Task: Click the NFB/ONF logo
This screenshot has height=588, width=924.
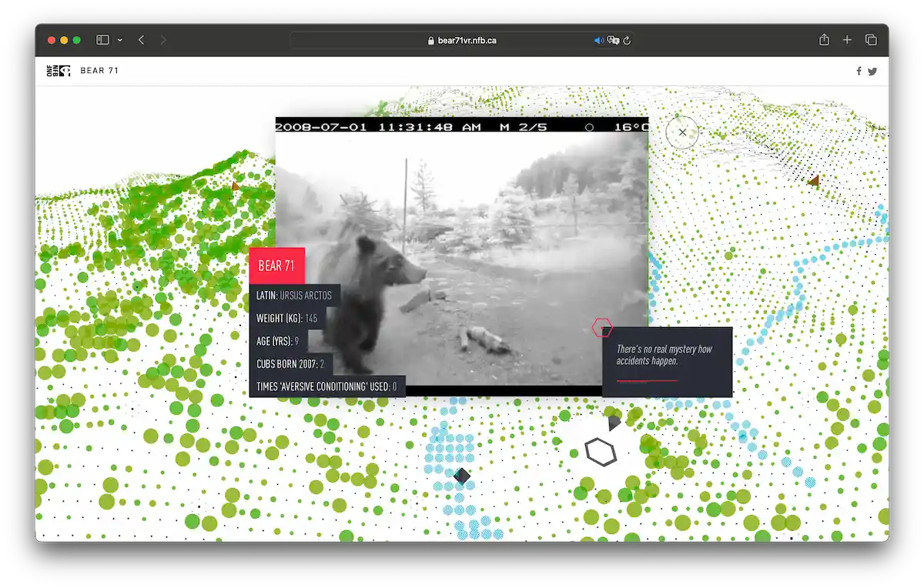Action: coord(57,70)
